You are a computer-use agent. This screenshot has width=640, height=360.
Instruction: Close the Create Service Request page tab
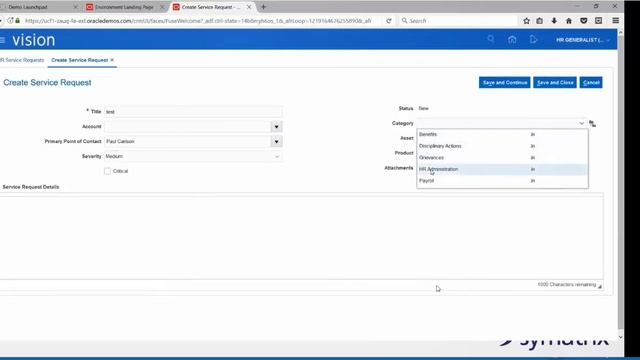[x=112, y=60]
